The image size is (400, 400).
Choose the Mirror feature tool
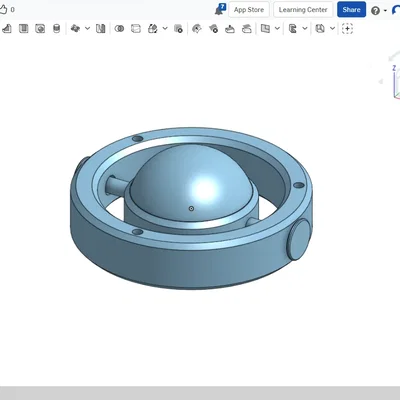101,29
